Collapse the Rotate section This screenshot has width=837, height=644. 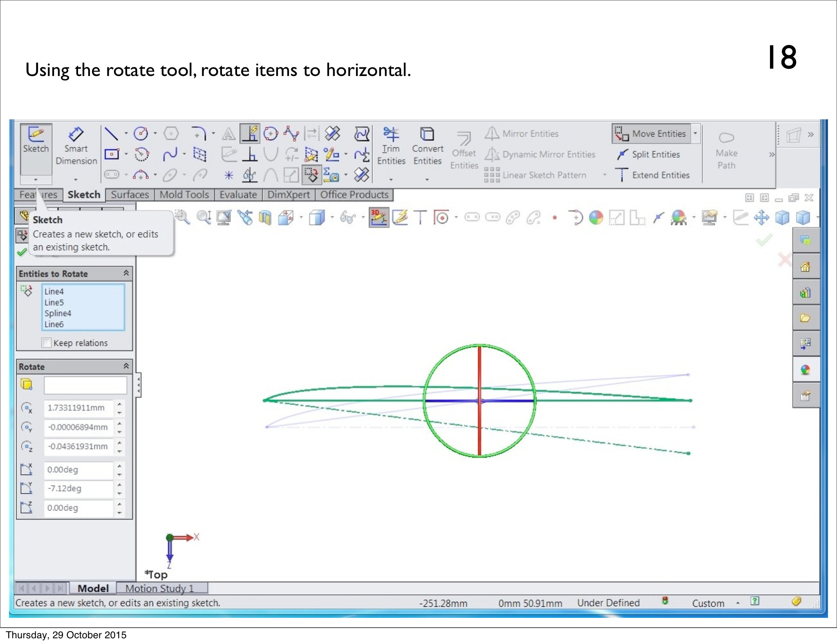[x=126, y=366]
